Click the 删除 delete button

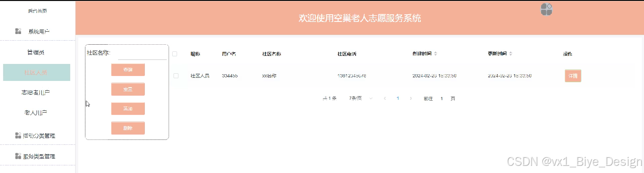[128, 128]
